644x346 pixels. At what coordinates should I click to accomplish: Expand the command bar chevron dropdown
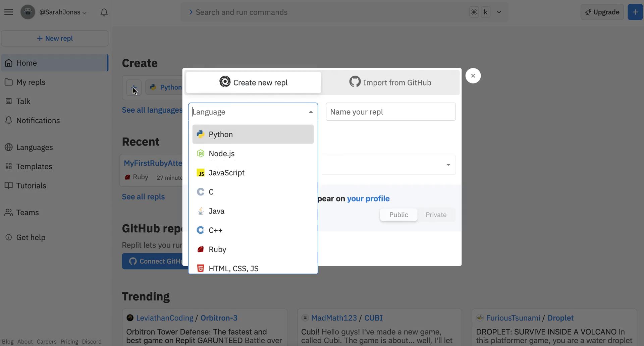[499, 12]
